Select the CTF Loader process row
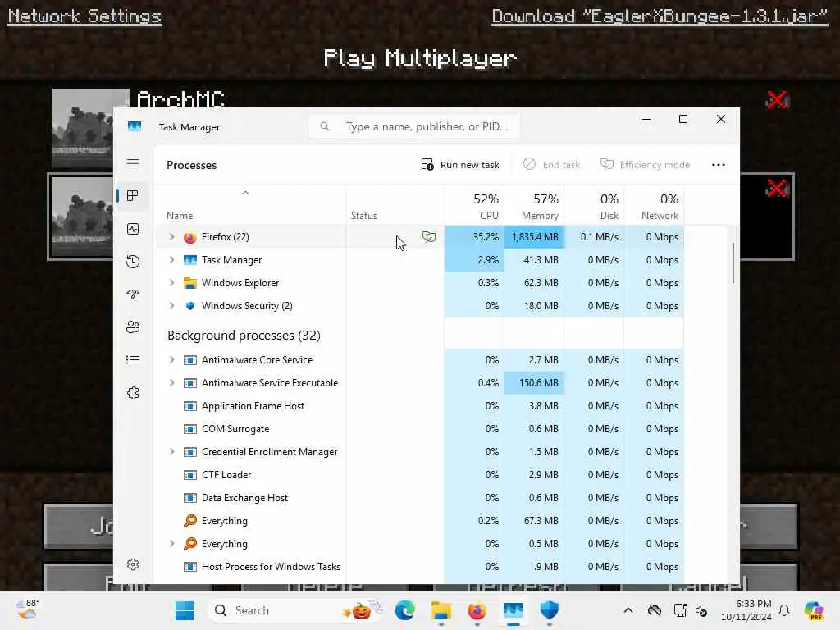Image resolution: width=840 pixels, height=630 pixels. click(419, 475)
